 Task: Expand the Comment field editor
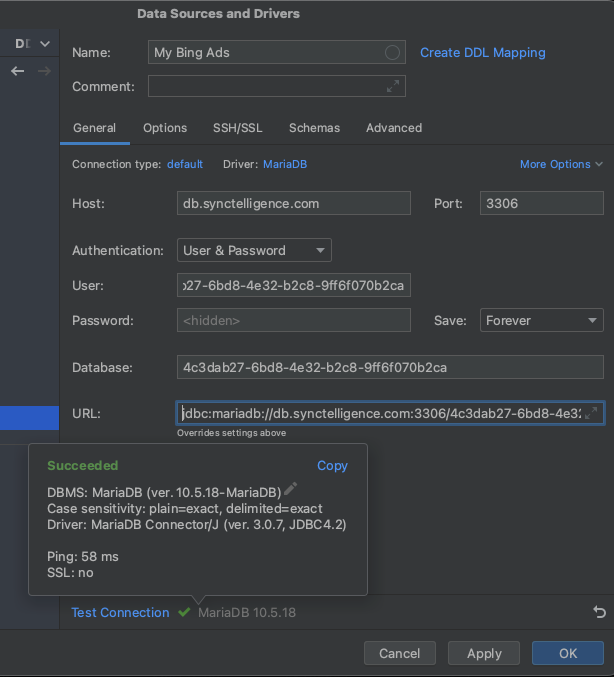point(393,87)
